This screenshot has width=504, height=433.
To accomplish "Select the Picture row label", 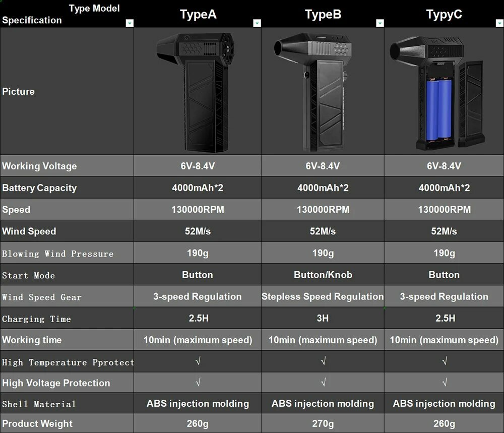I will click(x=18, y=91).
